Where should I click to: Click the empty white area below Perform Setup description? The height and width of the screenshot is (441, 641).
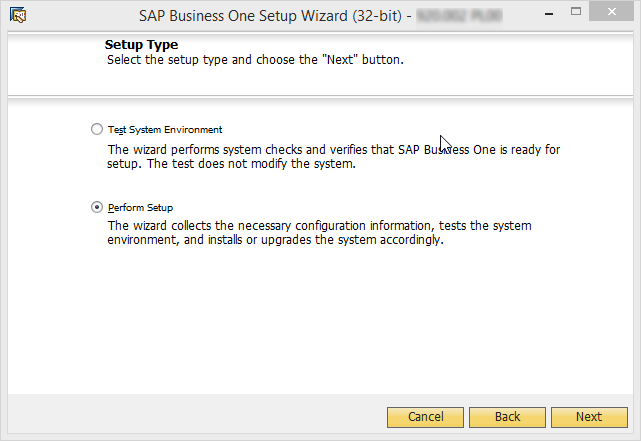pos(320,319)
